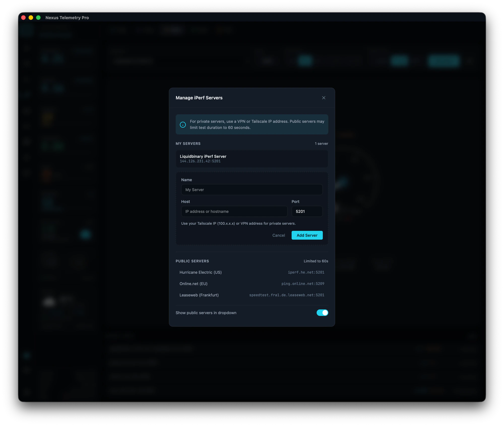Click the MY SERVERS section heading
The image size is (504, 426).
tap(188, 144)
